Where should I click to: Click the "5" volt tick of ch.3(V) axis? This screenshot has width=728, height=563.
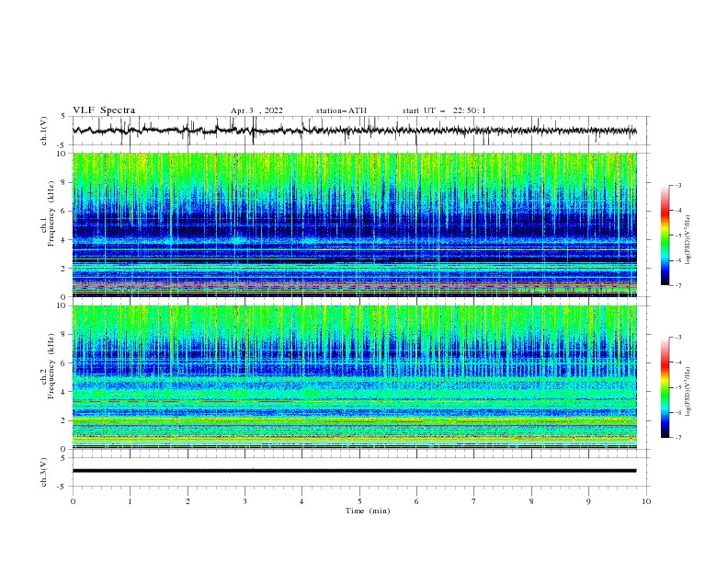[x=63, y=458]
